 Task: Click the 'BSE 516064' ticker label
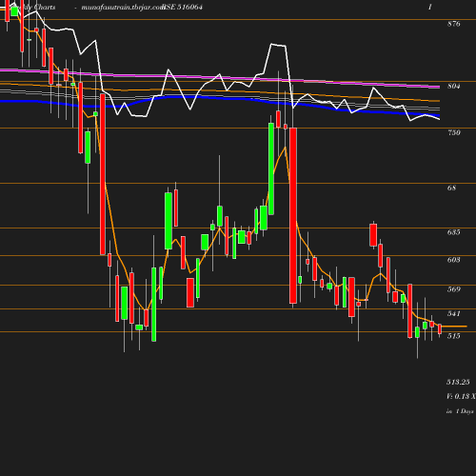click(x=182, y=7)
